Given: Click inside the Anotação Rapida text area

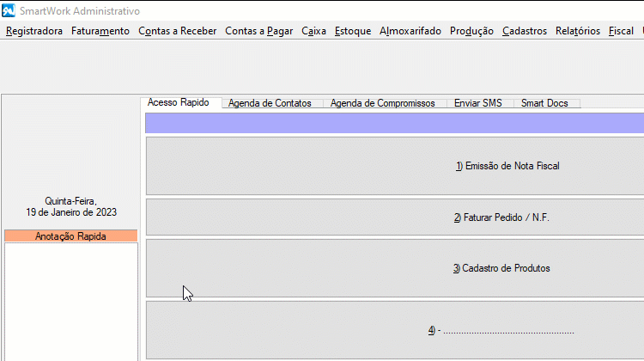Looking at the screenshot, I should coord(70,301).
